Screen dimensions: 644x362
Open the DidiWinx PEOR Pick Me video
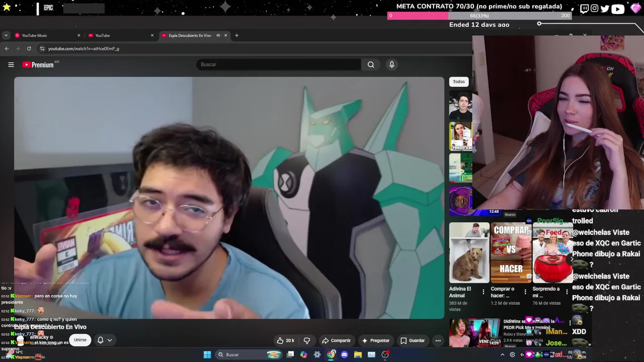click(474, 332)
